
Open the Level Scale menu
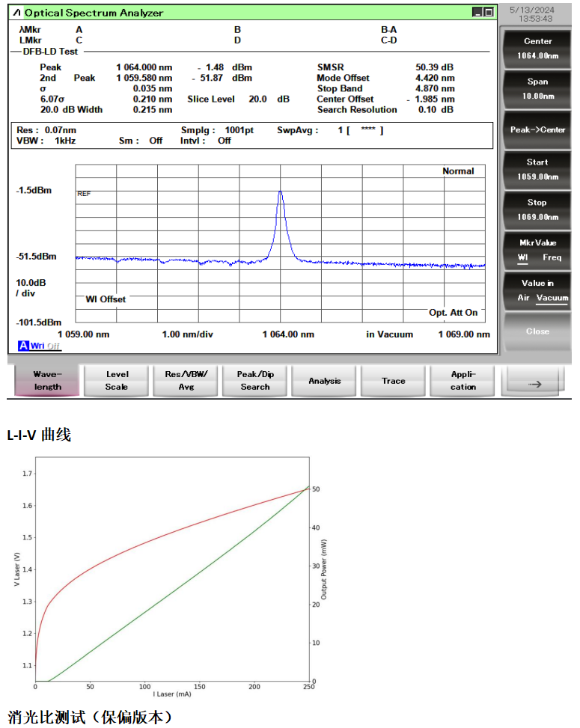pyautogui.click(x=117, y=380)
